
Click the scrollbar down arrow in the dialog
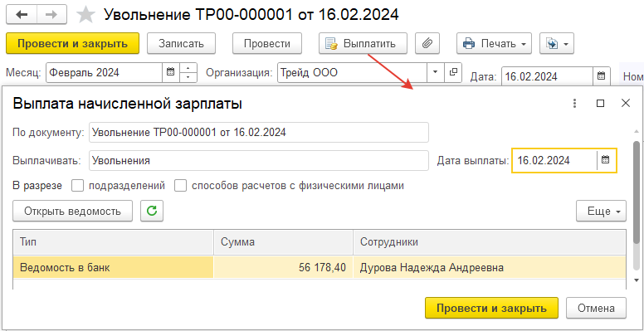pyautogui.click(x=637, y=280)
